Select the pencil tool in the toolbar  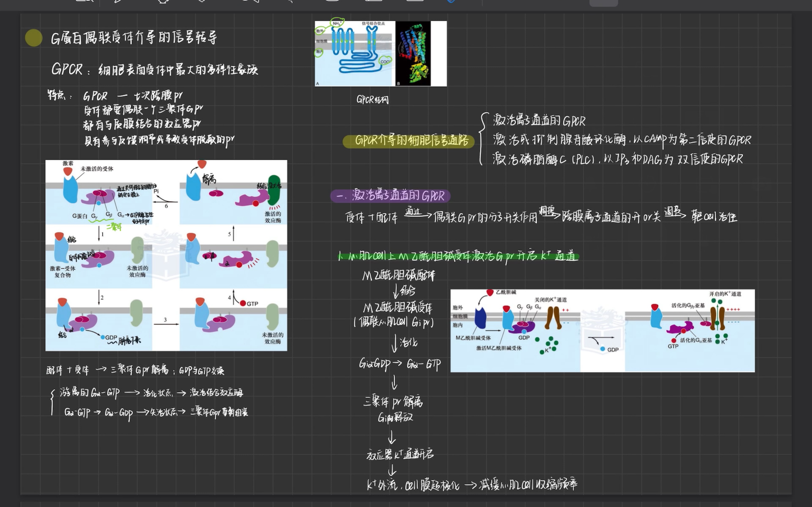200,2
